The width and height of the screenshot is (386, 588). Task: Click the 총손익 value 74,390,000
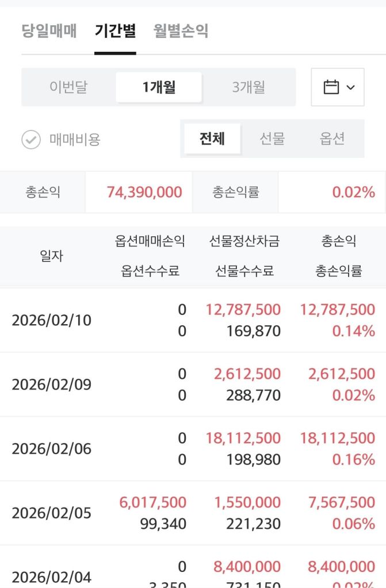144,192
